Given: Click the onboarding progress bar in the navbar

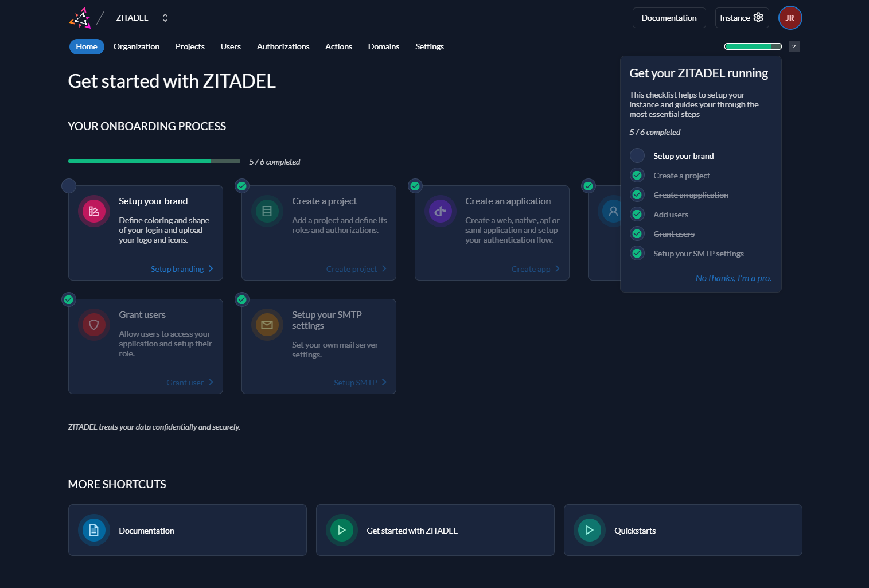Looking at the screenshot, I should pyautogui.click(x=753, y=46).
